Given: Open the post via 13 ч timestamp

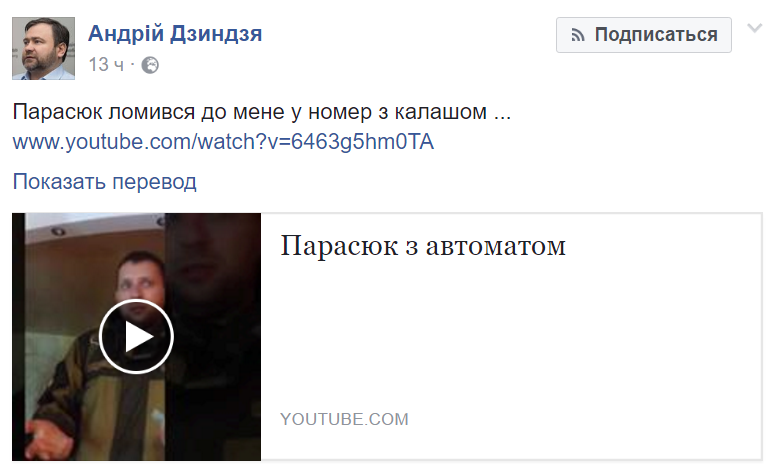Looking at the screenshot, I should (x=106, y=65).
